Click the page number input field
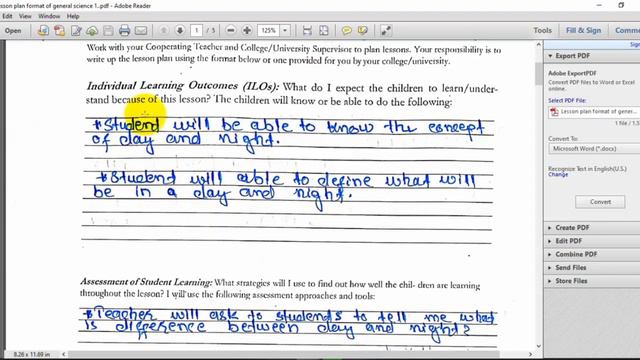This screenshot has width=640, height=360. click(x=196, y=31)
